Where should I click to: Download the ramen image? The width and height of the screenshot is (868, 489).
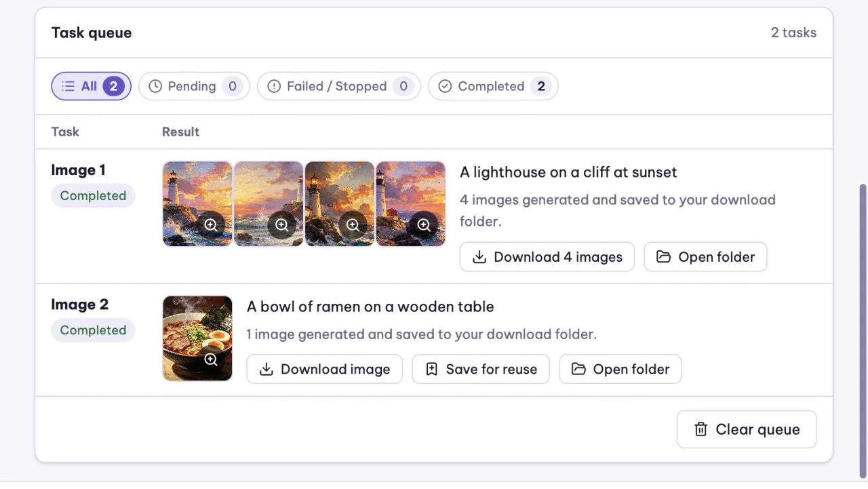click(x=324, y=369)
